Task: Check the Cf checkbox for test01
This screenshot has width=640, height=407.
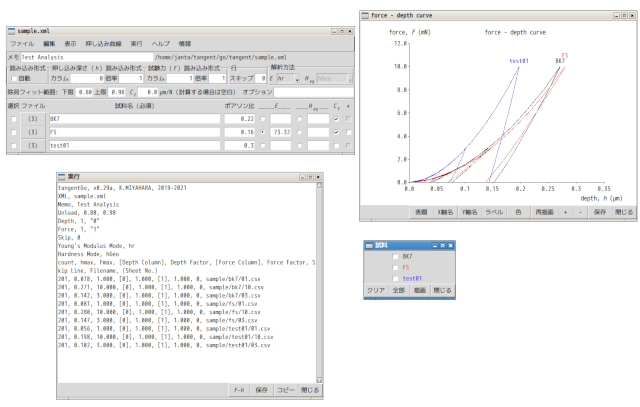Action: coord(336,145)
